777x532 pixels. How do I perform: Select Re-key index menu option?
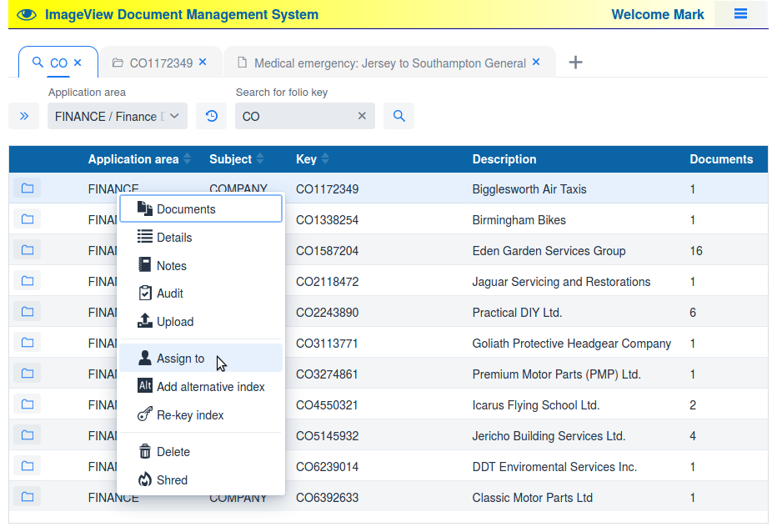(x=190, y=415)
